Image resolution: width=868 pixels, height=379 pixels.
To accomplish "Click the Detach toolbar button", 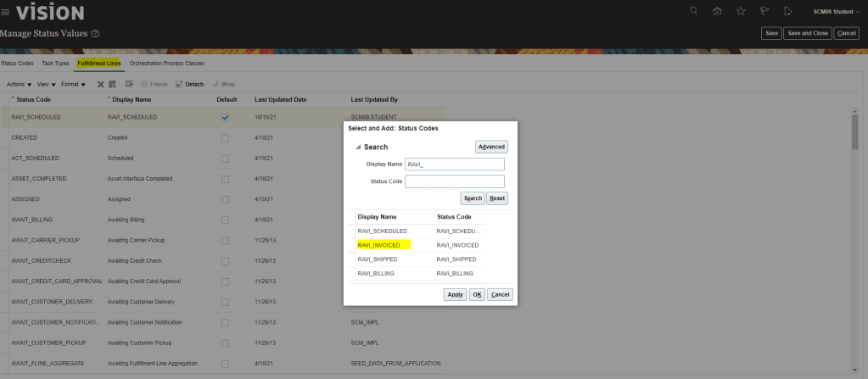I will pyautogui.click(x=189, y=84).
